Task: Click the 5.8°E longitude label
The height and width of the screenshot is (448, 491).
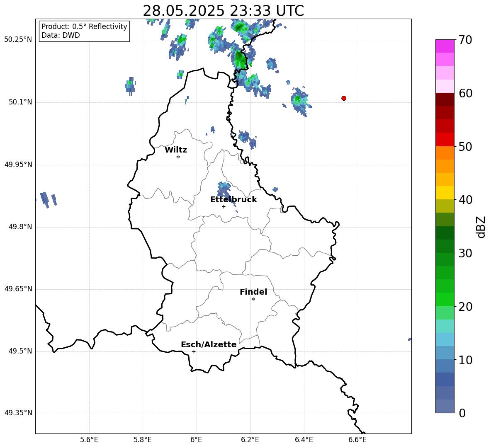Action: click(143, 440)
